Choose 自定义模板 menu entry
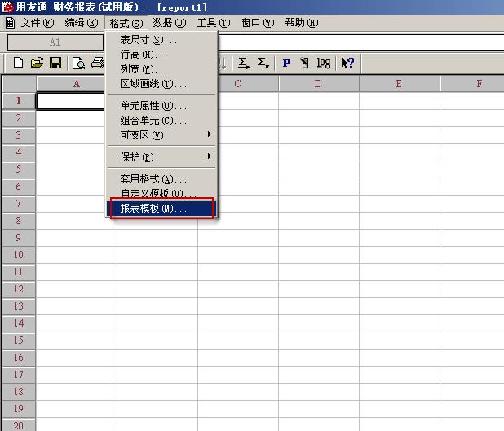504x431 pixels. (161, 193)
